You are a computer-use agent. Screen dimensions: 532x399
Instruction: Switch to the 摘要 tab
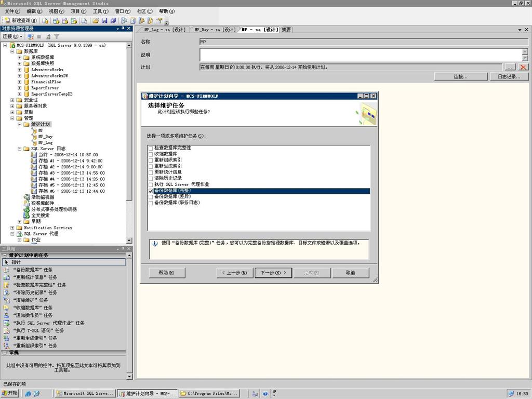click(286, 30)
